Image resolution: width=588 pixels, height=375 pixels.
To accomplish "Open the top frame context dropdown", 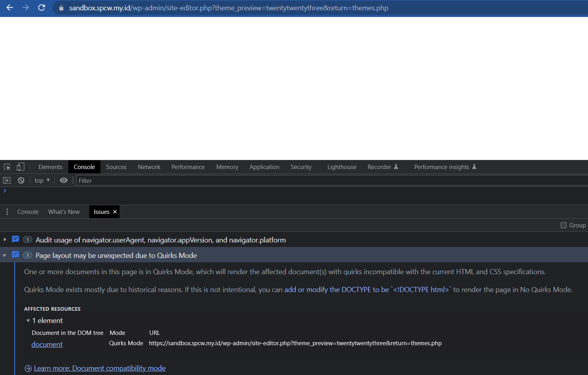I will pos(41,180).
